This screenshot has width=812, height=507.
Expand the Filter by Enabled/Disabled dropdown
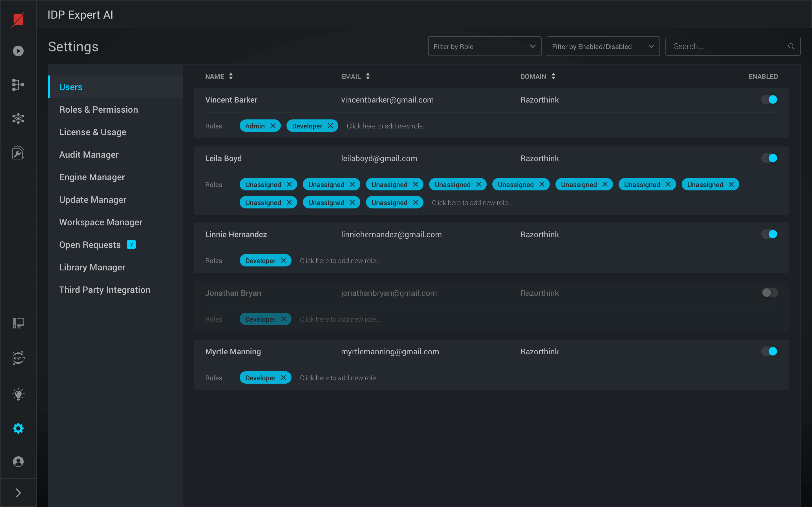click(x=603, y=46)
